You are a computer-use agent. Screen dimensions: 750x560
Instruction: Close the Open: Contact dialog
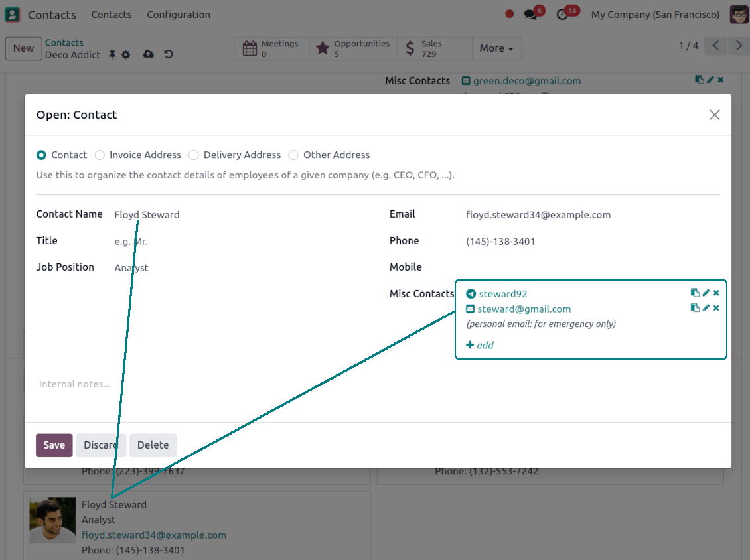(x=714, y=115)
